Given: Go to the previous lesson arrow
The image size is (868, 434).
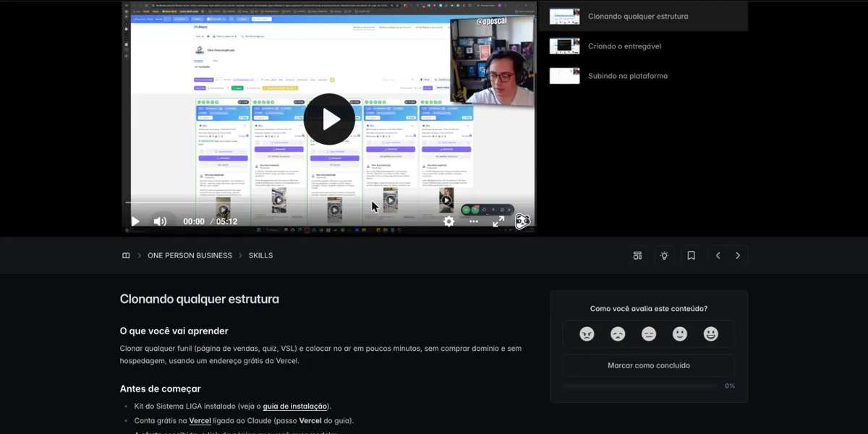Looking at the screenshot, I should 718,255.
